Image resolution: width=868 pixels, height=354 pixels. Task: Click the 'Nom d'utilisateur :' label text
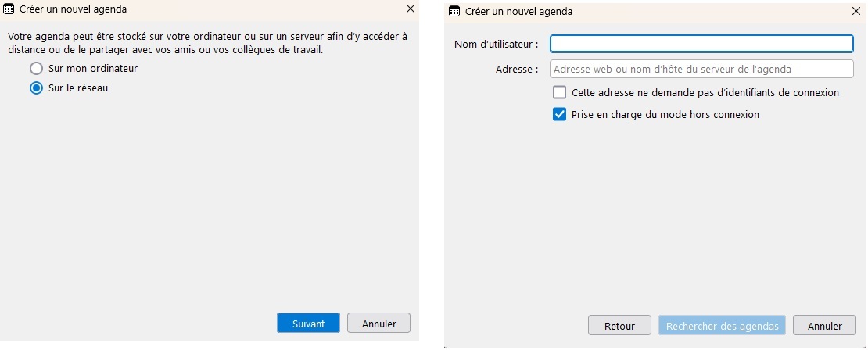click(497, 44)
